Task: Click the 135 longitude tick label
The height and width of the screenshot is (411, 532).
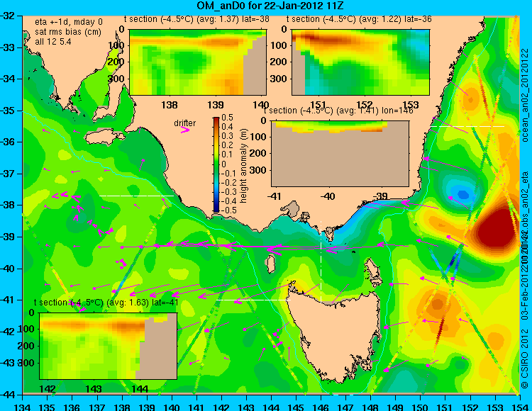Action: pyautogui.click(x=47, y=407)
